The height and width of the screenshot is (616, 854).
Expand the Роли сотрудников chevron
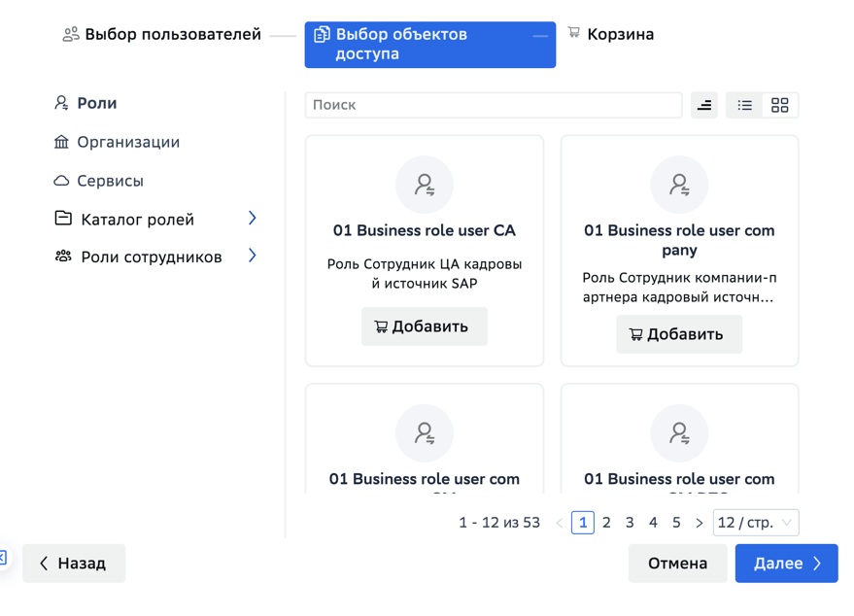pos(253,256)
